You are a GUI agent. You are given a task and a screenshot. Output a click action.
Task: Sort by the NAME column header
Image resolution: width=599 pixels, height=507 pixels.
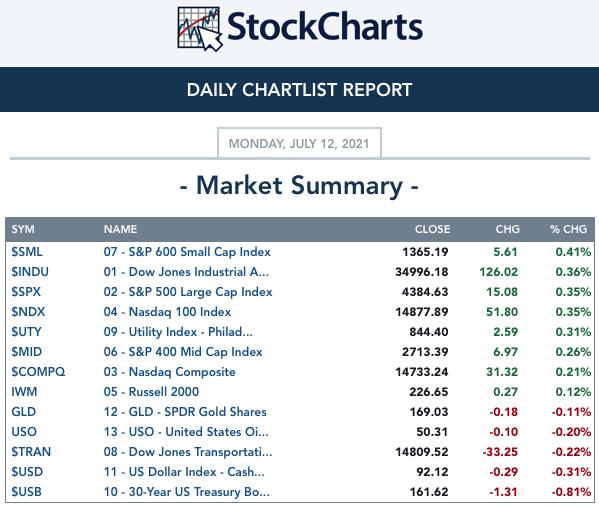click(120, 229)
